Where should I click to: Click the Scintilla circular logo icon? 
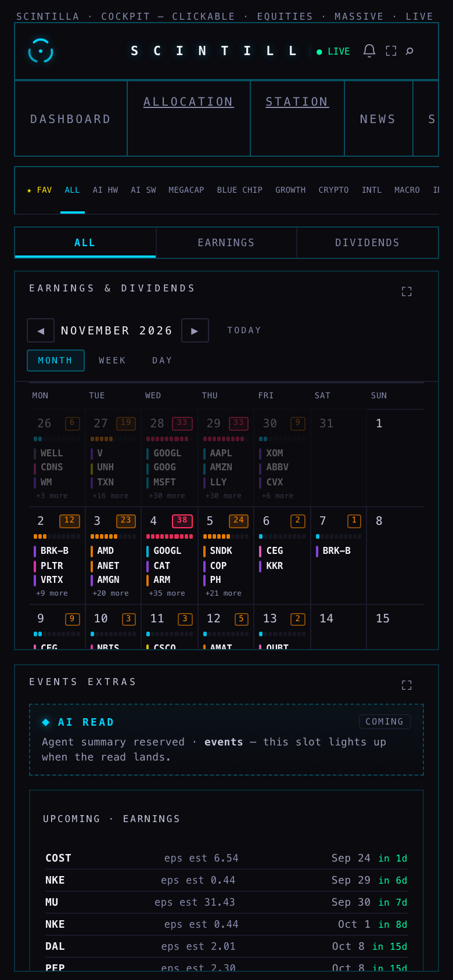(41, 51)
